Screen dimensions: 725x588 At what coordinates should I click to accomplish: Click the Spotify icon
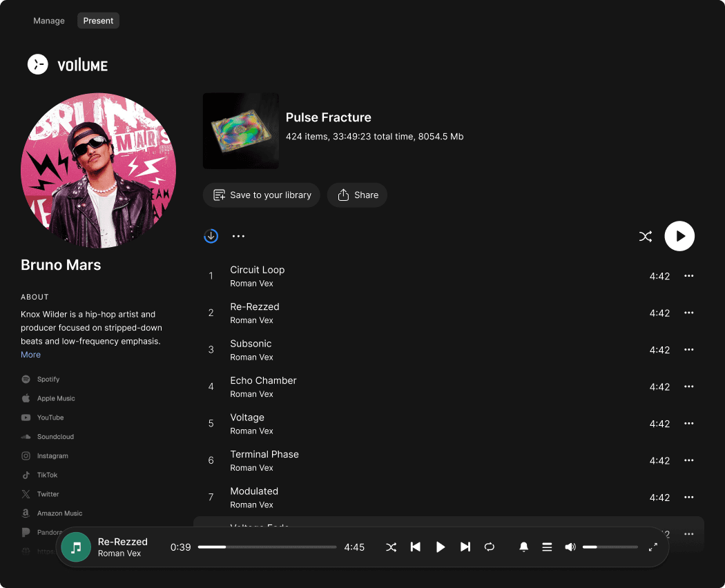pos(26,380)
